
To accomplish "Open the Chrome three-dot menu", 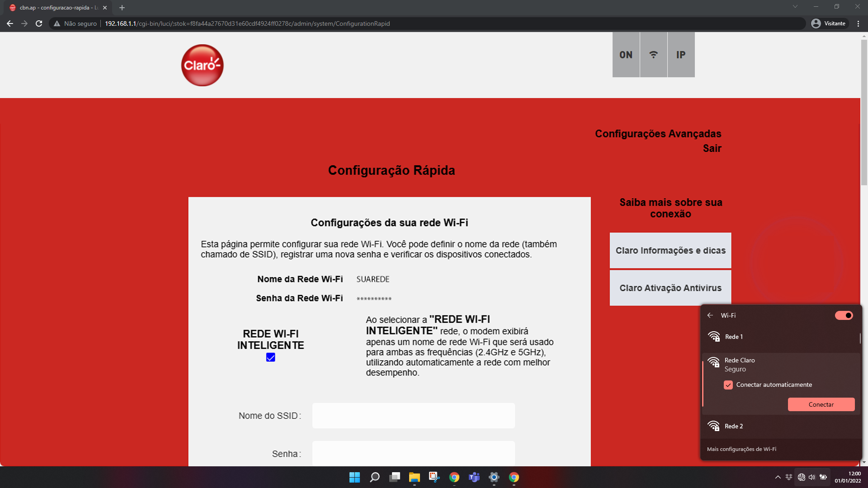I will 858,23.
